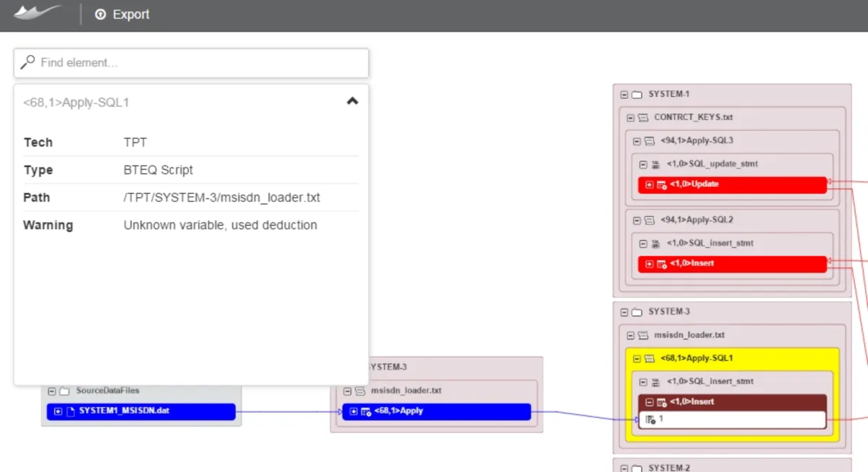Click the right-side SYSTEM-3 folder icon
Viewport: 868px width, 472px height.
637,312
